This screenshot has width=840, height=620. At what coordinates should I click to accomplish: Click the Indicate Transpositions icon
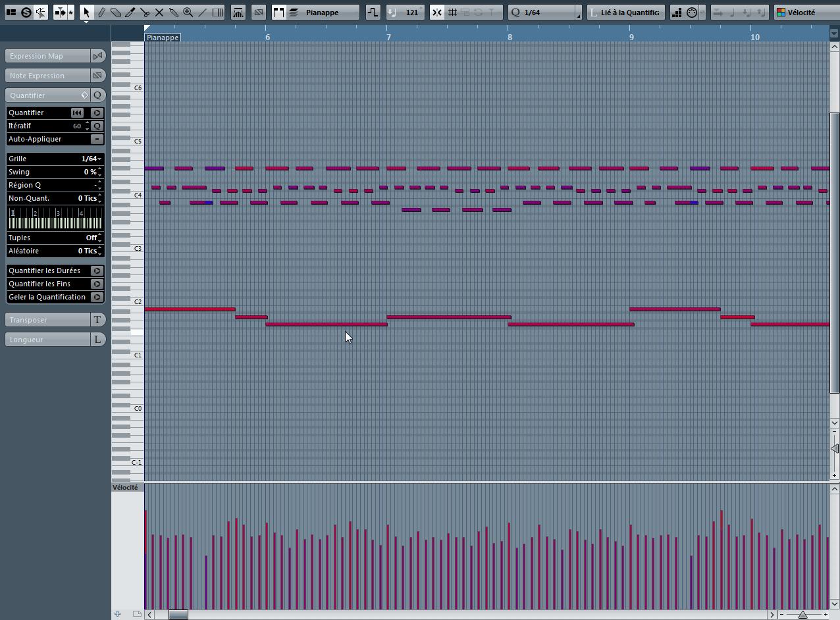373,12
